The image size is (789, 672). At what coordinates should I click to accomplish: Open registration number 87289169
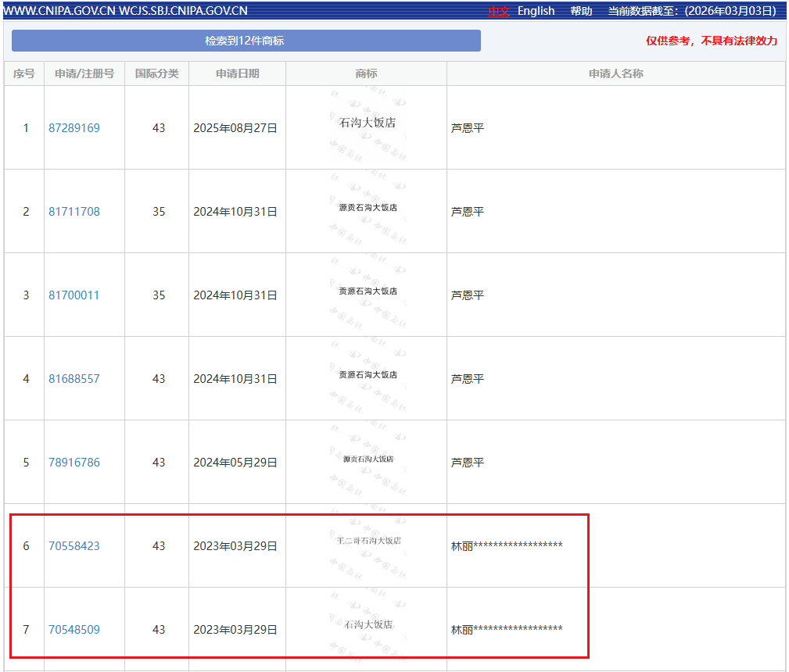74,128
